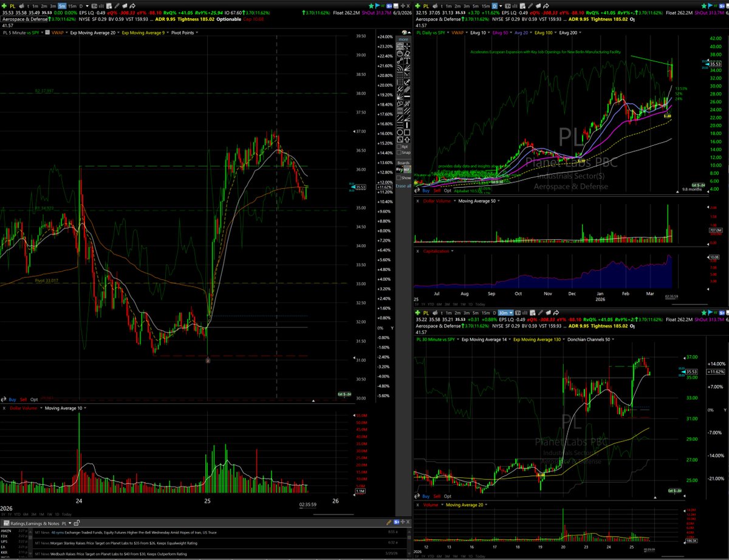Close the Volume pane on 30-minute chart
This screenshot has width=729, height=560.
[418, 505]
